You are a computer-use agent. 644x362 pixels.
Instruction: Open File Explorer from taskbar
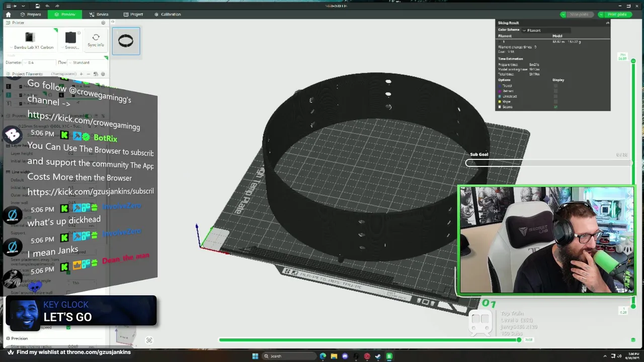point(334,356)
